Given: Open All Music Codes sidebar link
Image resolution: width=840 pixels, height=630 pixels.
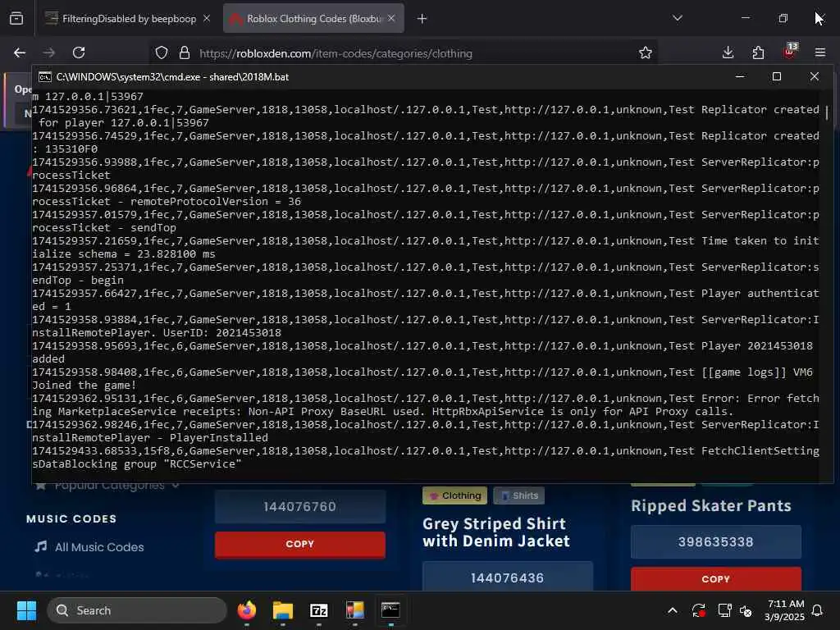Looking at the screenshot, I should click(89, 547).
